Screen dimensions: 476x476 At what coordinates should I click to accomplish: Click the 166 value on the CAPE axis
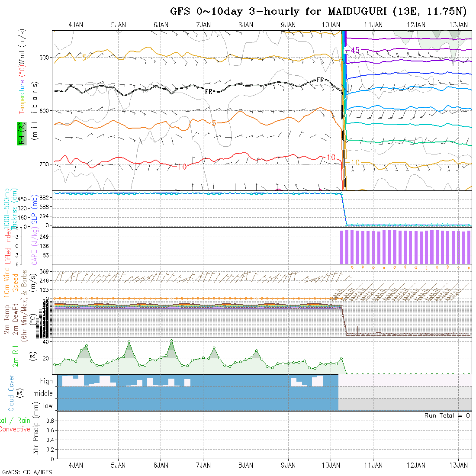[x=44, y=246]
